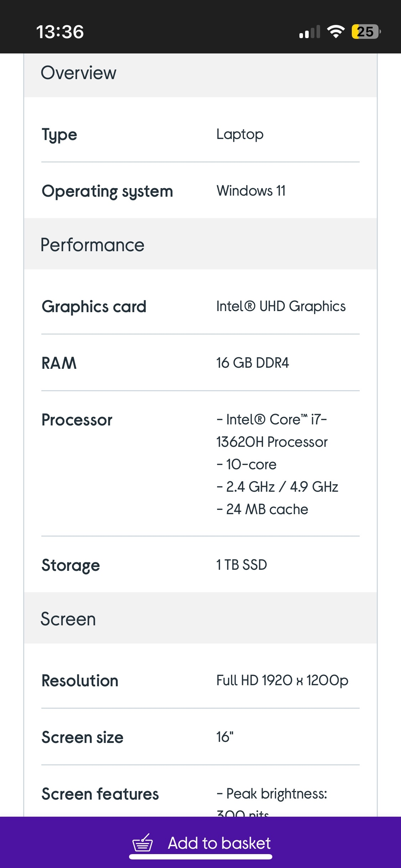Select the Graphics card row label
Image resolution: width=401 pixels, height=868 pixels.
tap(94, 307)
